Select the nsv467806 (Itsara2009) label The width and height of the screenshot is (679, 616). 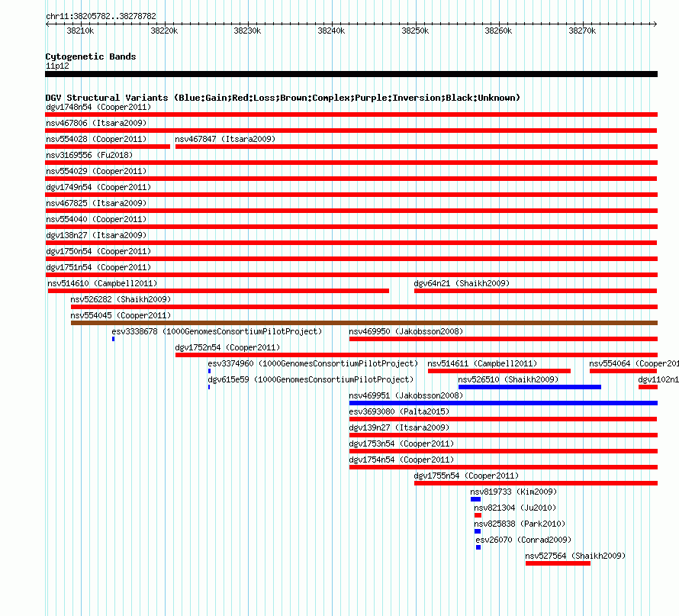96,123
